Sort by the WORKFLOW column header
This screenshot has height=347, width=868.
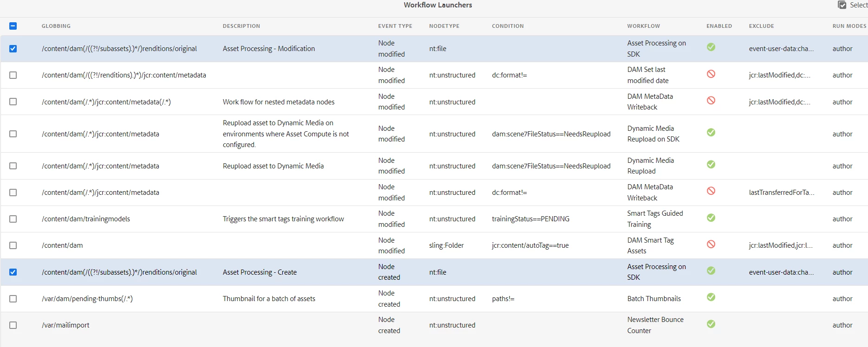644,26
